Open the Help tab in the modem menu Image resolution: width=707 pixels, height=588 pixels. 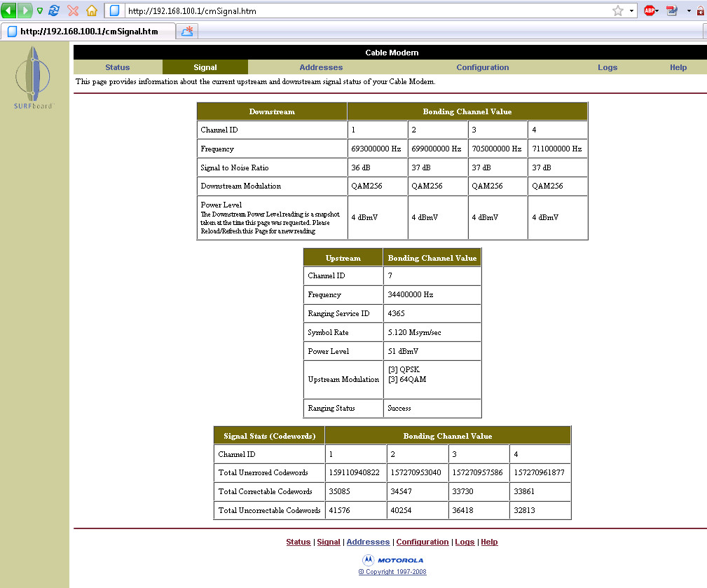click(x=678, y=67)
